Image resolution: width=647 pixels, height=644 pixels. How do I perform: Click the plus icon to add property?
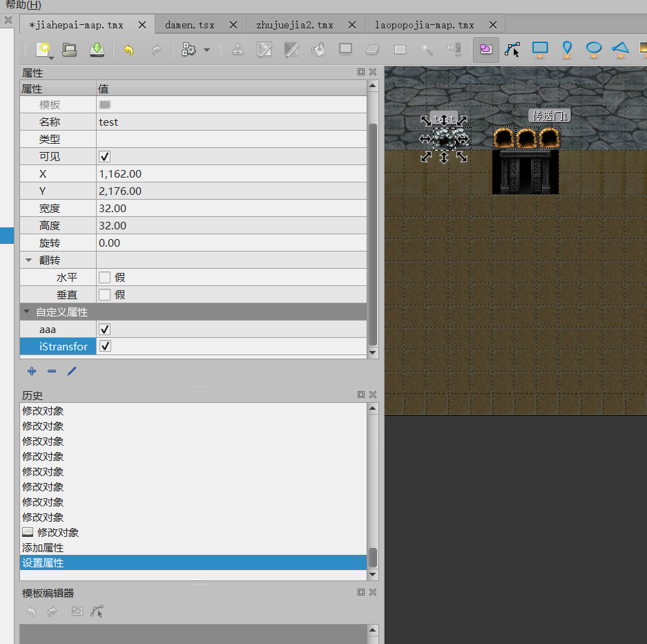[32, 371]
